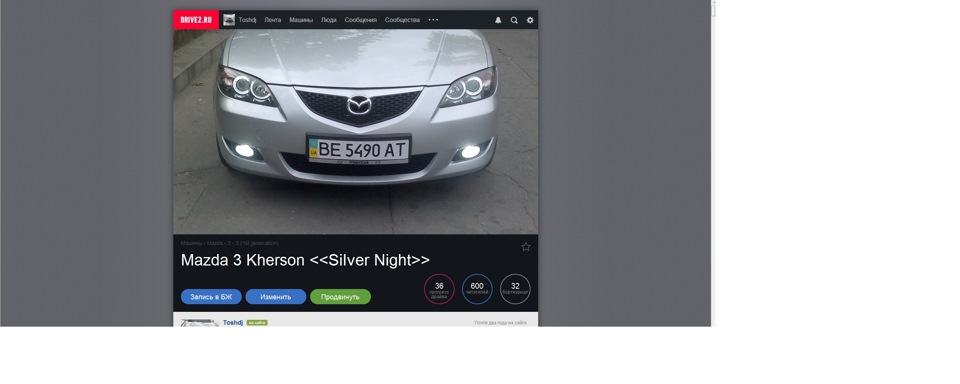Viewport: 960px width, 384px height.
Task: Open the Toshdj profile menu item
Action: tap(247, 20)
